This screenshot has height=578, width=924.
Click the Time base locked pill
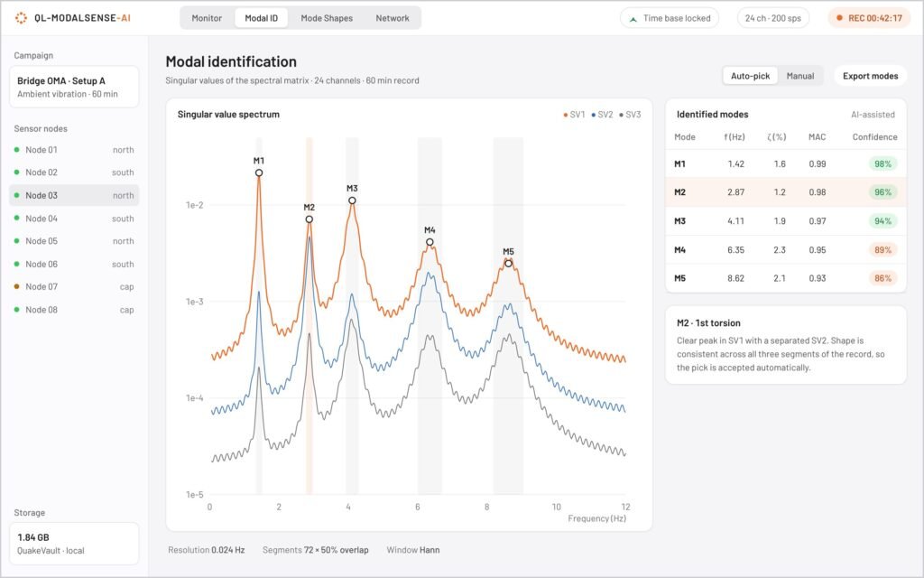tap(670, 18)
